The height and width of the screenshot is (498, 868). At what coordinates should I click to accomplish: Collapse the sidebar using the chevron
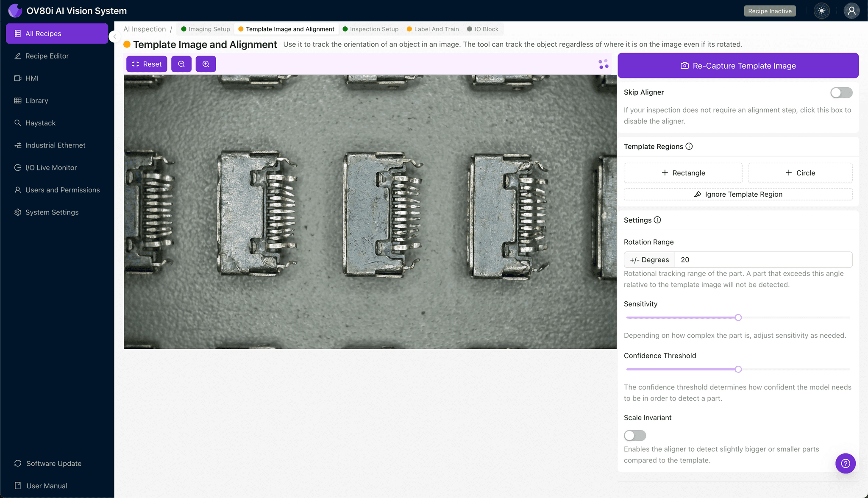[114, 36]
